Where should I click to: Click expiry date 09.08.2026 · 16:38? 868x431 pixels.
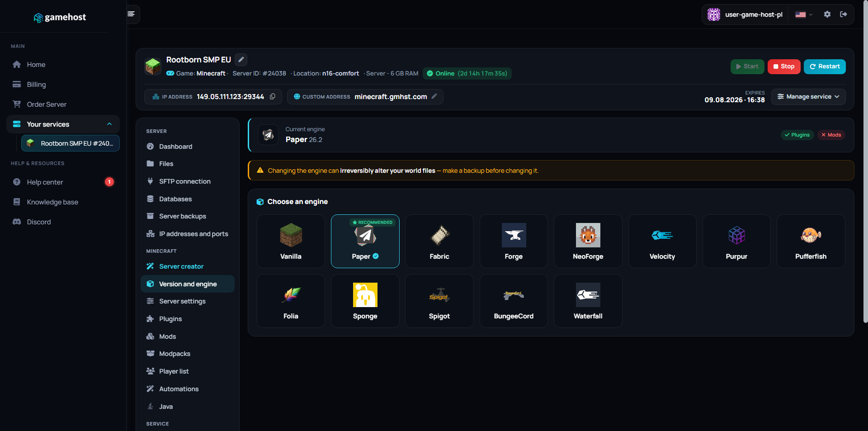pos(735,100)
